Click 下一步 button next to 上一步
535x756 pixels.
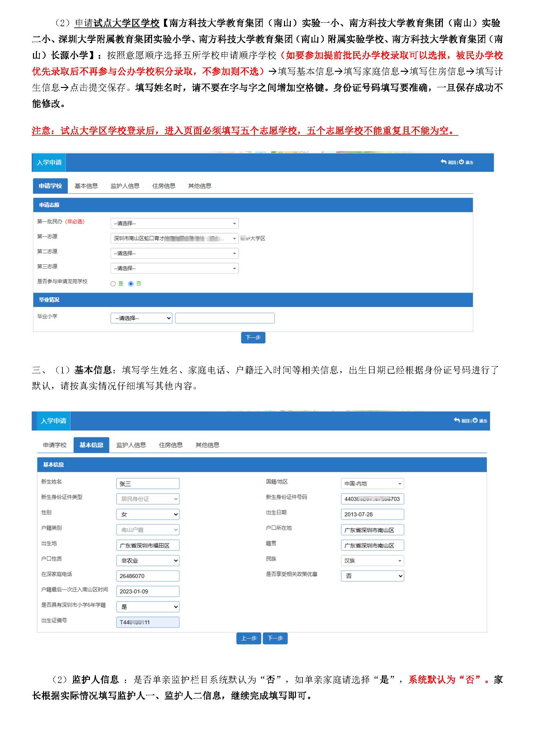[x=275, y=638]
